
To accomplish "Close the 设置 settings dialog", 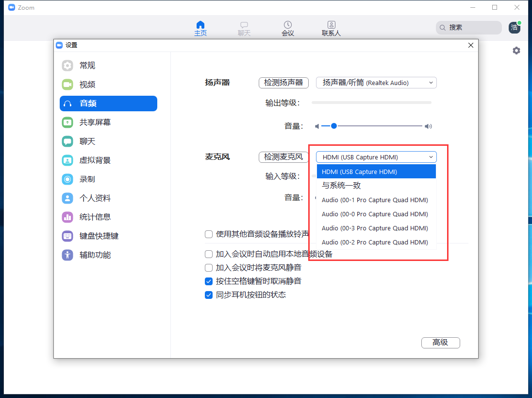I will 471,45.
